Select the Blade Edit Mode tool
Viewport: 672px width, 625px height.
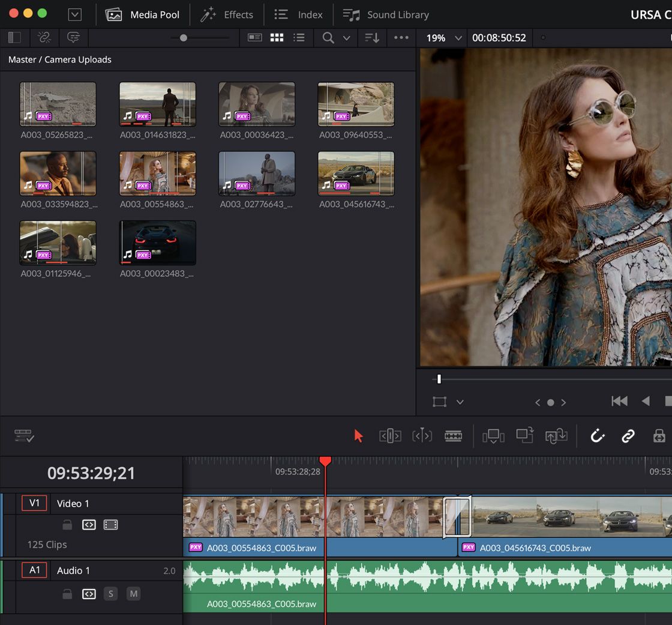pyautogui.click(x=453, y=436)
